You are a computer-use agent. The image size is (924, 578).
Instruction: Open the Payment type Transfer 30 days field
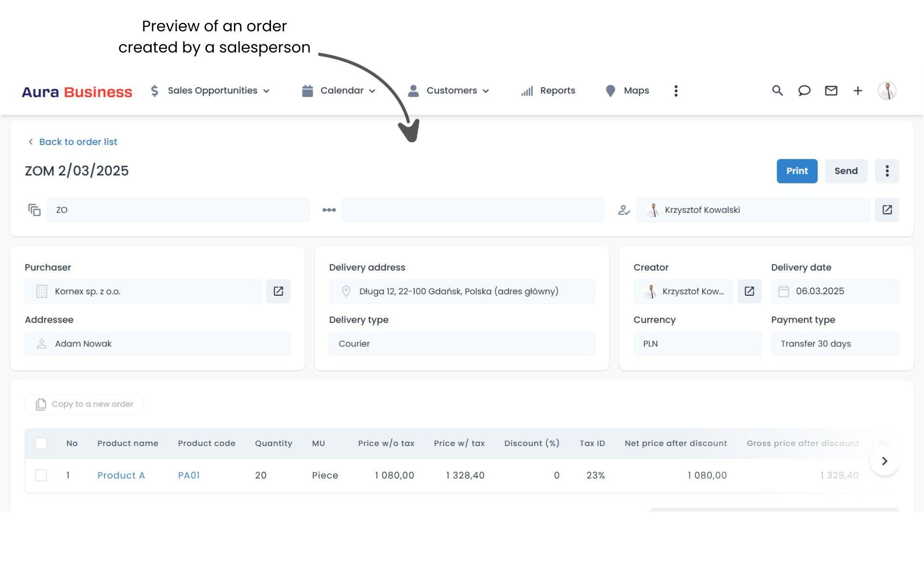[x=835, y=344]
